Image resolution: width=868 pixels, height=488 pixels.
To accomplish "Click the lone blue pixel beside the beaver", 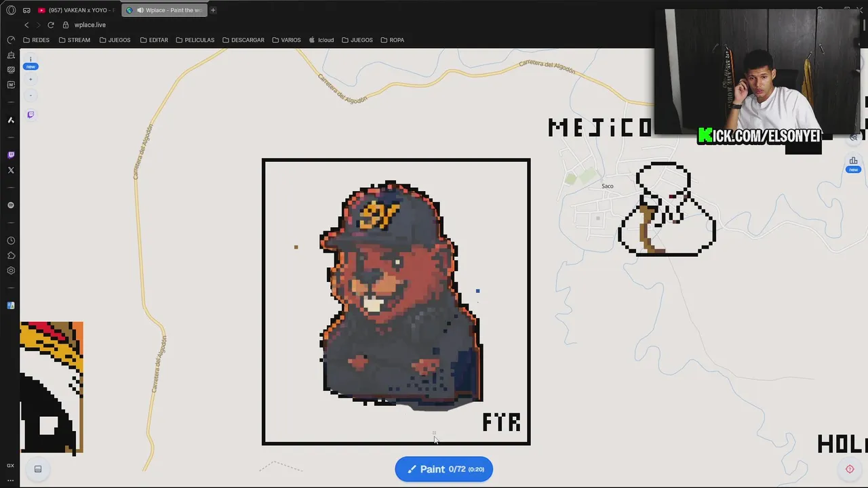I will [477, 291].
